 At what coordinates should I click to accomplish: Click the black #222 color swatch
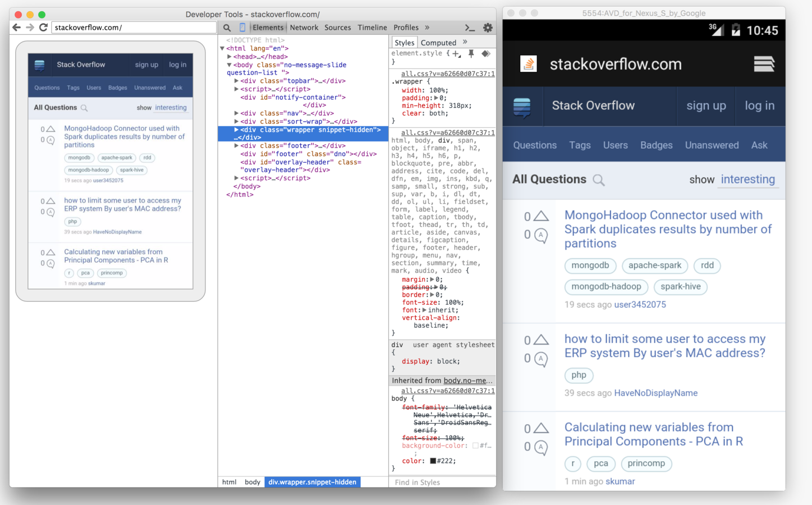tap(433, 461)
